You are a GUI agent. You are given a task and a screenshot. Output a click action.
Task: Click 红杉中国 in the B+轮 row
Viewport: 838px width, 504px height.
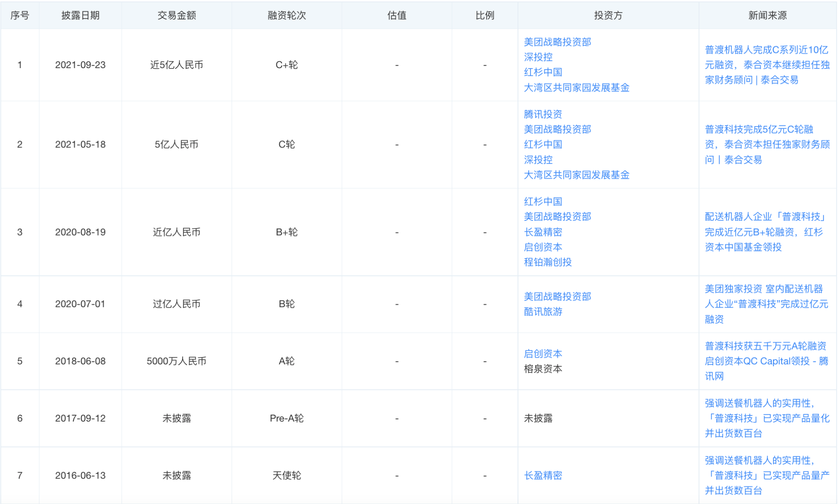(x=543, y=202)
